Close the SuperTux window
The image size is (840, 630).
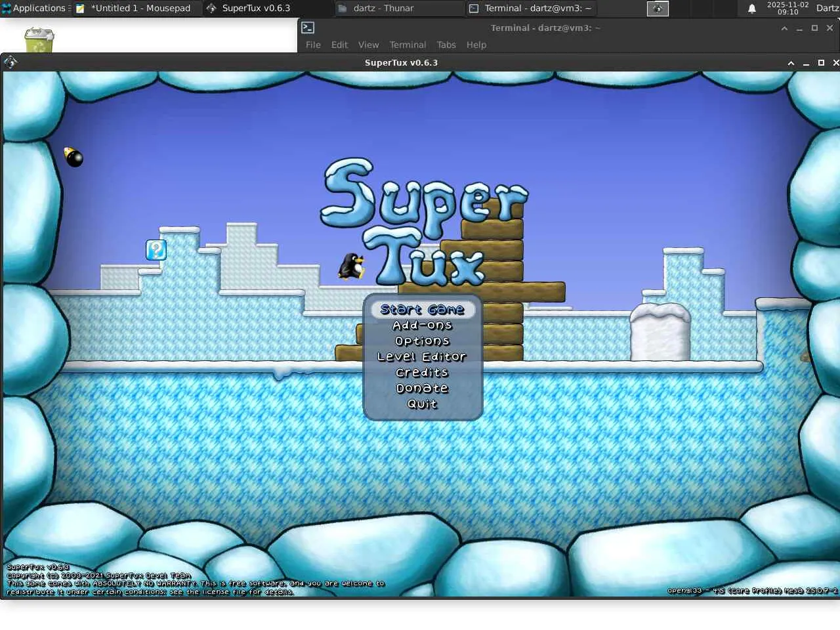(835, 63)
